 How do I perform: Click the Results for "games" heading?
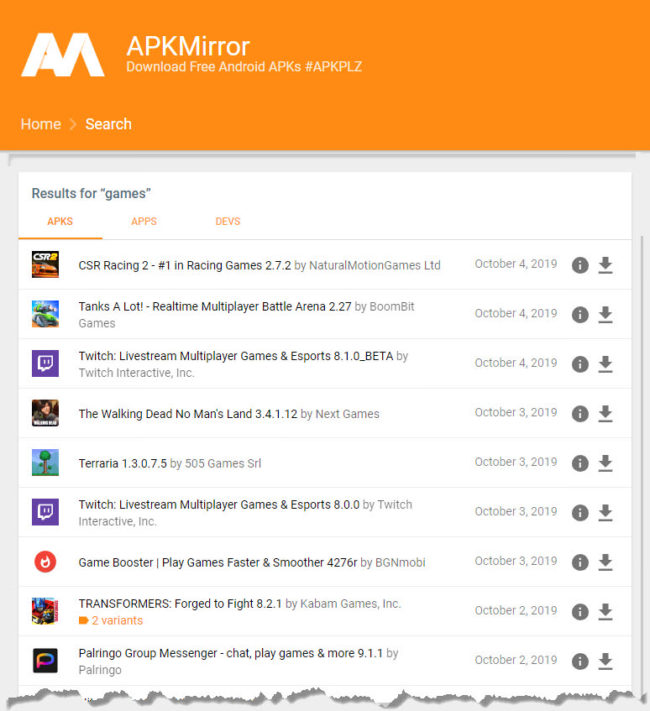click(x=91, y=194)
